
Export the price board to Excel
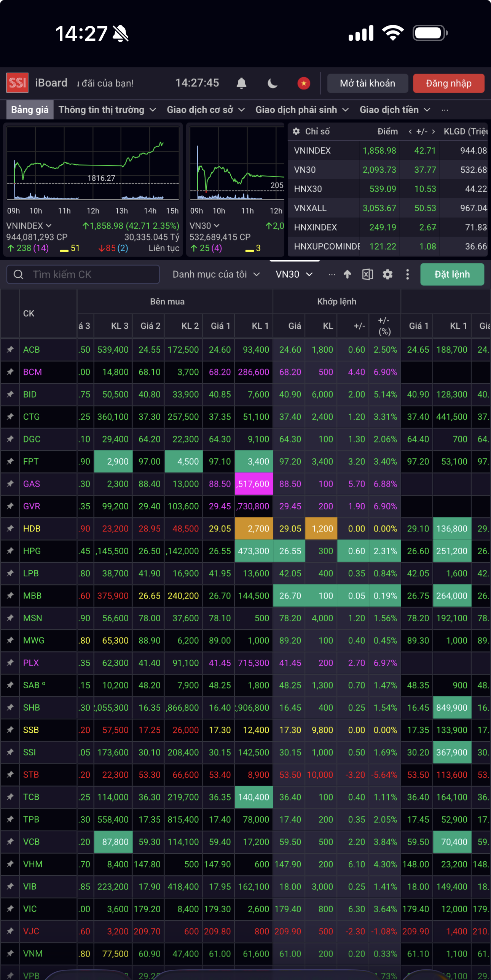pos(367,274)
